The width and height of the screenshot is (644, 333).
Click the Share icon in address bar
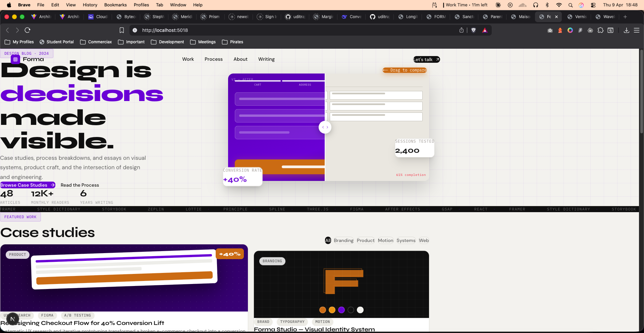462,30
